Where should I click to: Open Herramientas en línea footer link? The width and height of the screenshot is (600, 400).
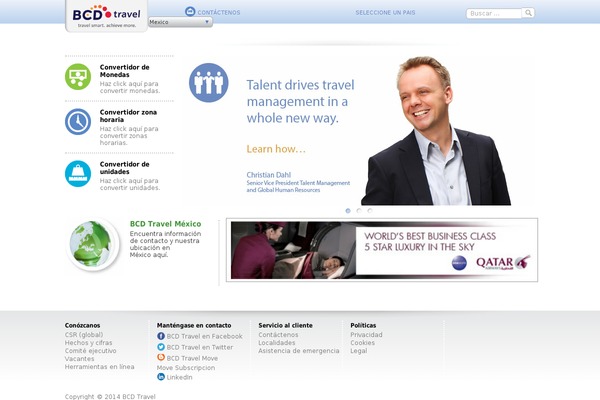coord(99,367)
